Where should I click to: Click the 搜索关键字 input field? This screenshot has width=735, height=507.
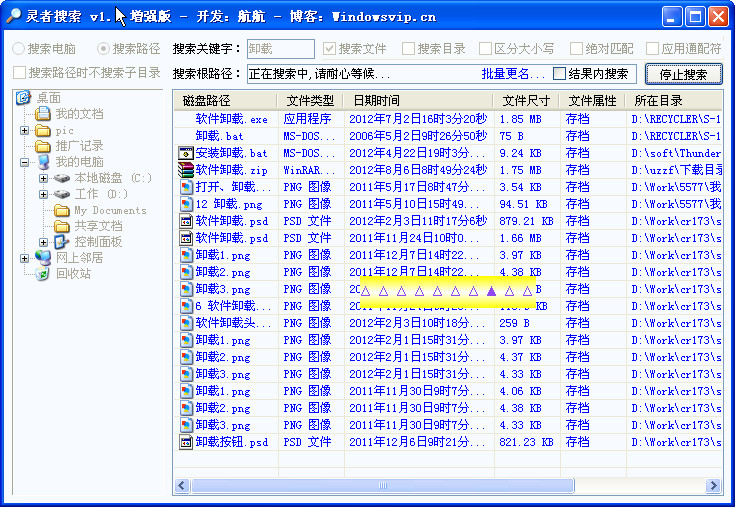coord(281,49)
